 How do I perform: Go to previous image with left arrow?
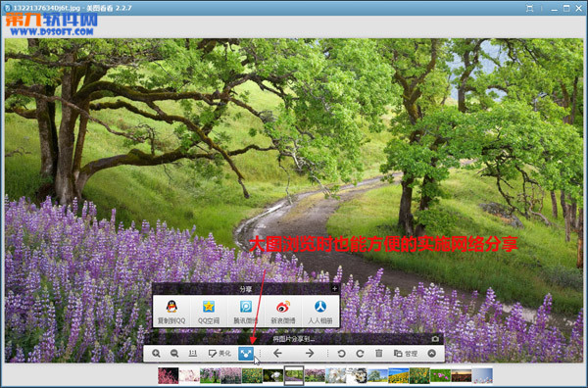[x=277, y=353]
